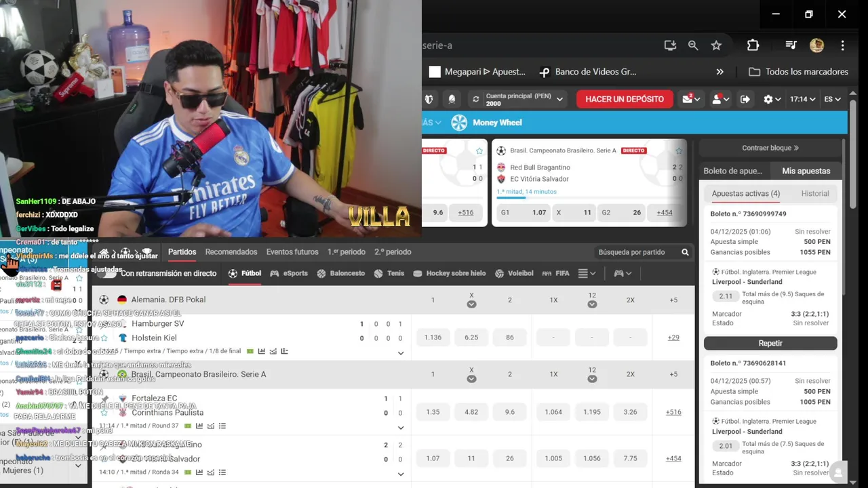Image resolution: width=868 pixels, height=488 pixels.
Task: Expand Hamburger SV match details chevron
Action: click(401, 353)
